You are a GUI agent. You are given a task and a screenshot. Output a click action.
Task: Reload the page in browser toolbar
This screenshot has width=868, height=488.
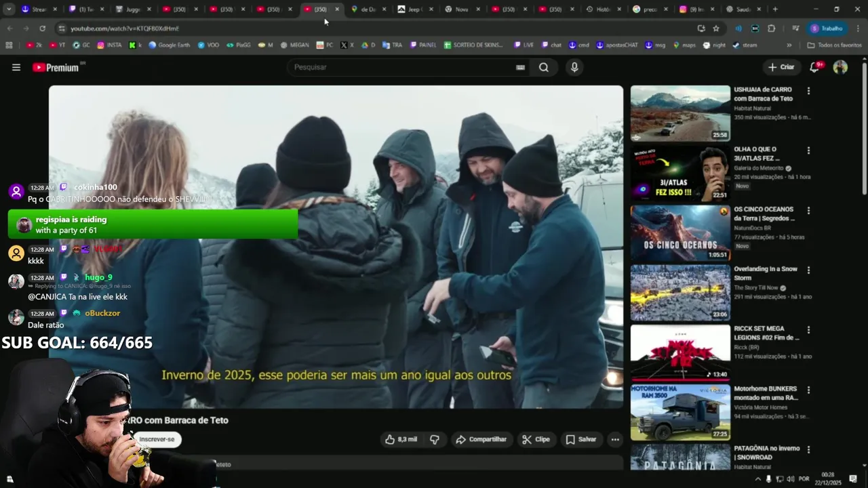point(42,28)
